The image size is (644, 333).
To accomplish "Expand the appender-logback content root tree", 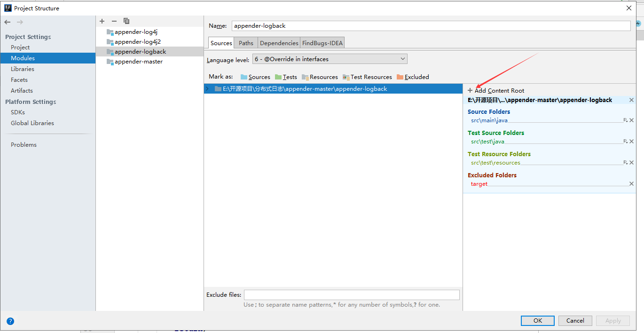I will 207,89.
